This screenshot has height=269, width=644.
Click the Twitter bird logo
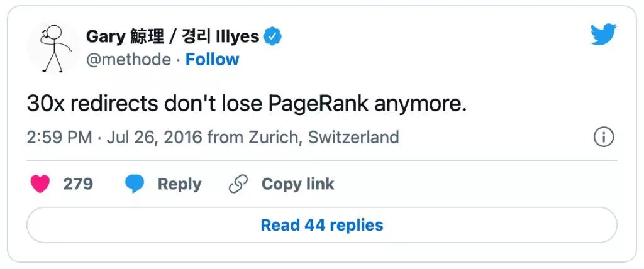[604, 35]
